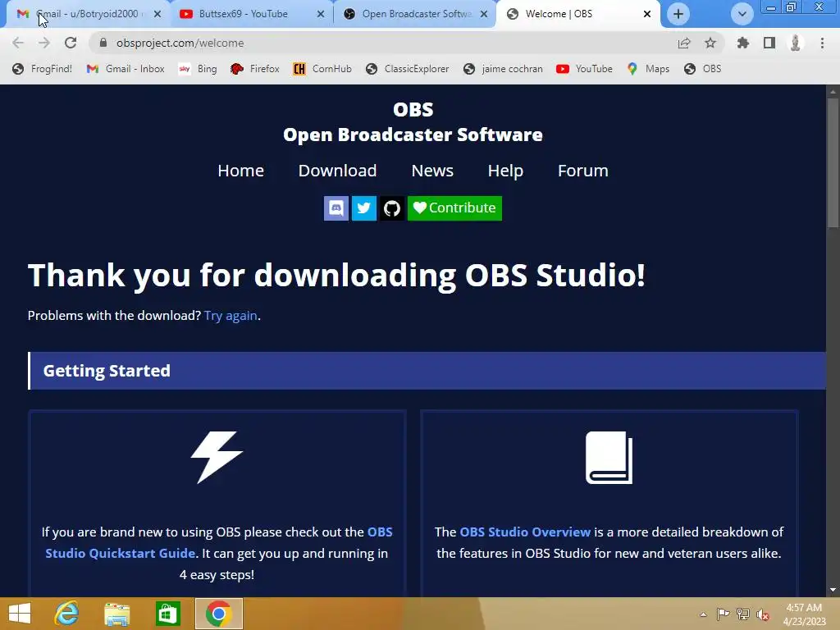
Task: Go to Home in site navigation
Action: [x=240, y=171]
